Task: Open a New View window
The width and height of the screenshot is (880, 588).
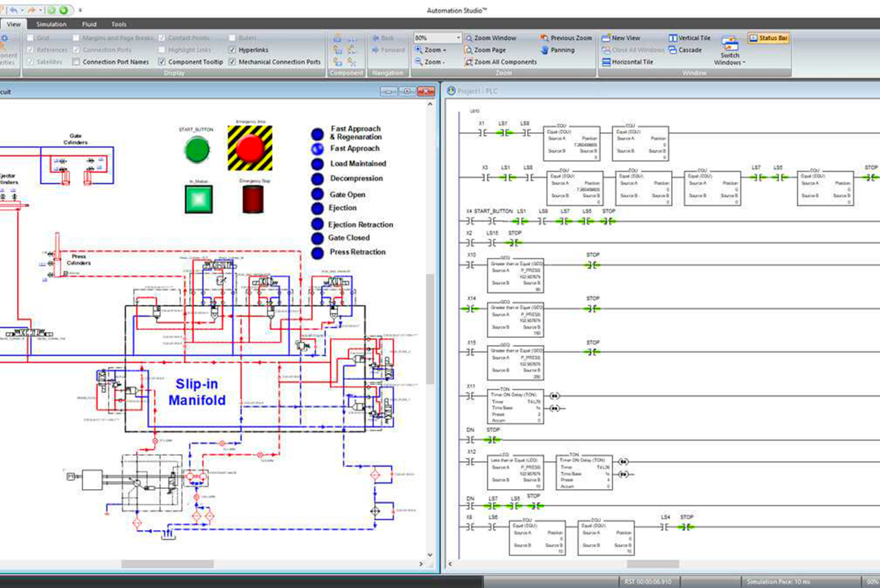Action: pyautogui.click(x=606, y=38)
